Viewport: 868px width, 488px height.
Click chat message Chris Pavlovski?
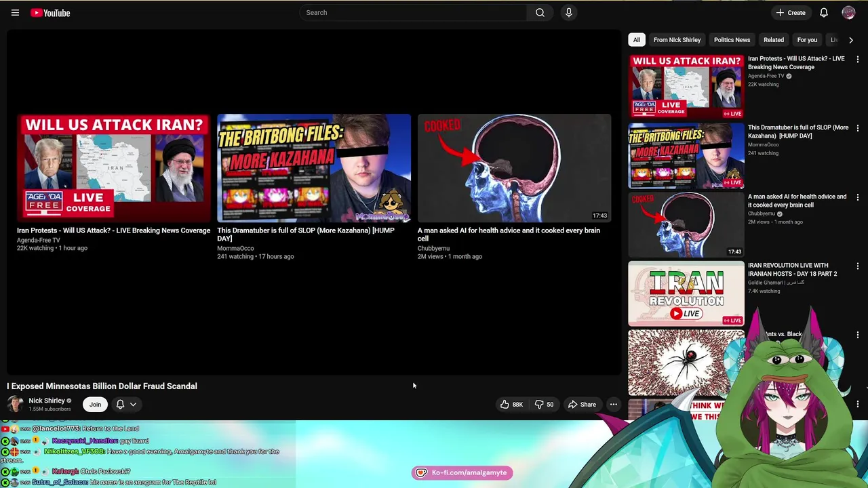[105, 471]
